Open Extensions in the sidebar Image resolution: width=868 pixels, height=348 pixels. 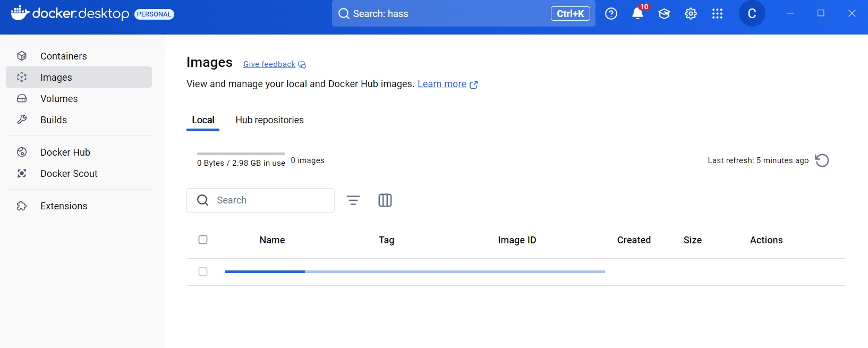point(64,206)
